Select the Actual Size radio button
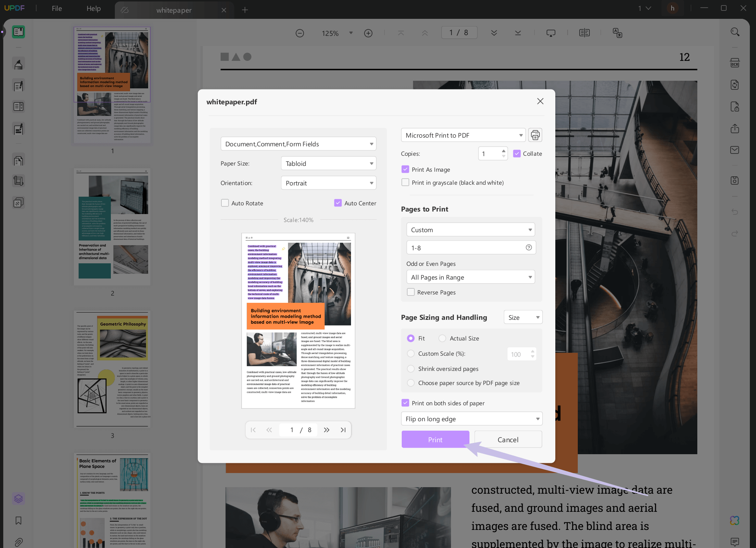756x548 pixels. tap(442, 338)
